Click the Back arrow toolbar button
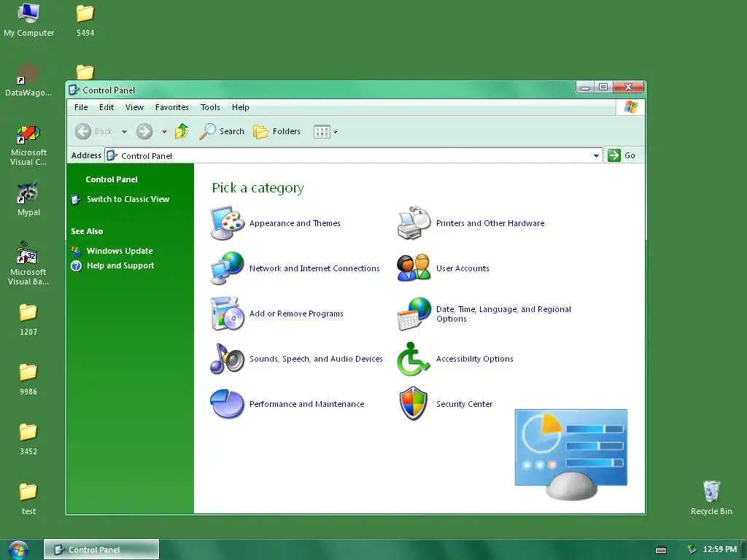 click(94, 131)
